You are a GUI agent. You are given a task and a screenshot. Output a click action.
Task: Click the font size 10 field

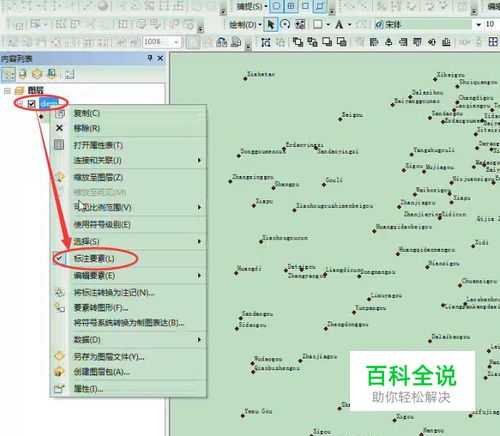coord(492,24)
